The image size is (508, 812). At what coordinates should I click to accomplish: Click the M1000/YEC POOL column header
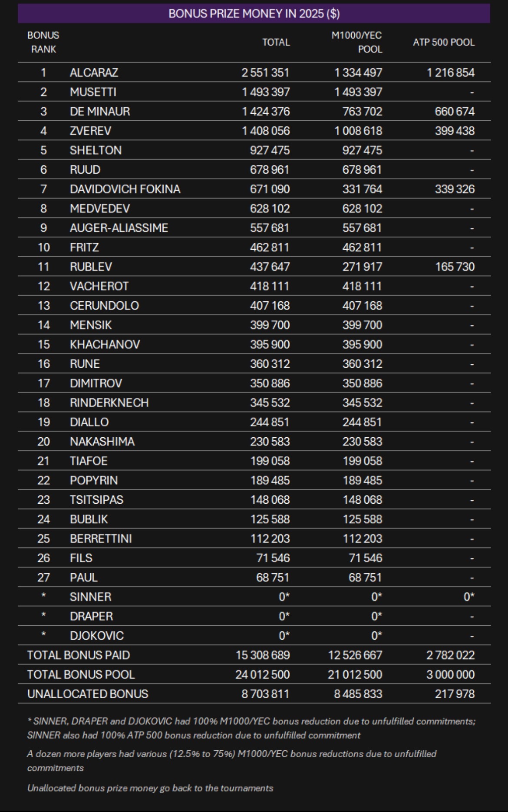357,42
